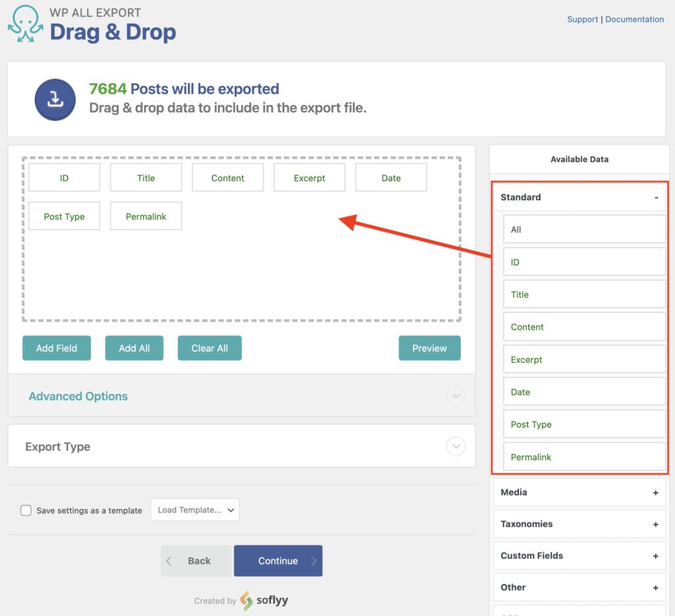Click the blue download export icon

pyautogui.click(x=55, y=99)
